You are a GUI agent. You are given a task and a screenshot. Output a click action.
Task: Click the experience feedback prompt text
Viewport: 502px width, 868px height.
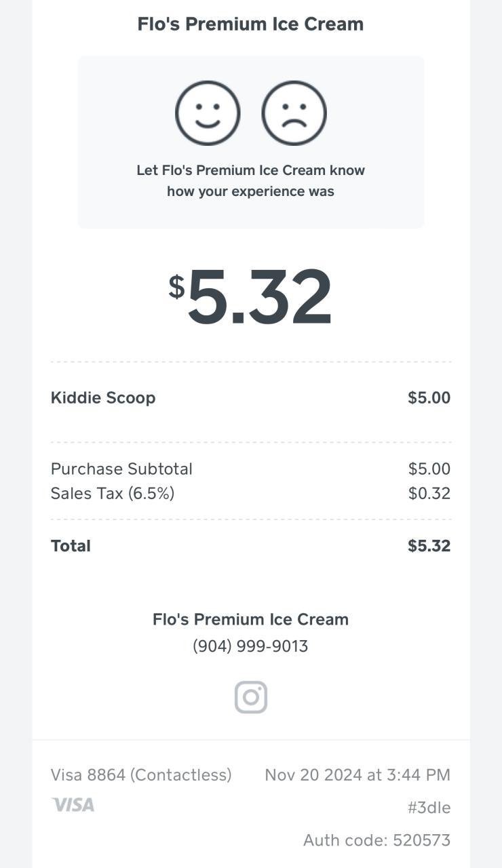point(250,180)
